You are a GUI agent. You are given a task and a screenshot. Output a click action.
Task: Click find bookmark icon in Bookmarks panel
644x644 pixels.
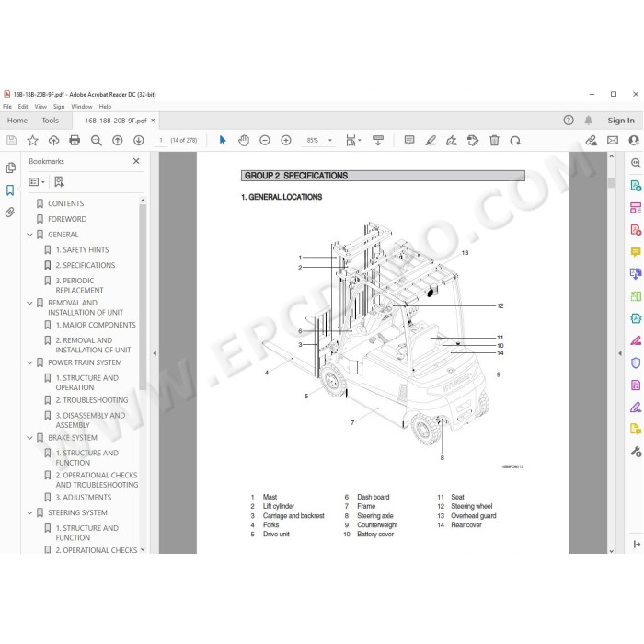click(x=59, y=181)
